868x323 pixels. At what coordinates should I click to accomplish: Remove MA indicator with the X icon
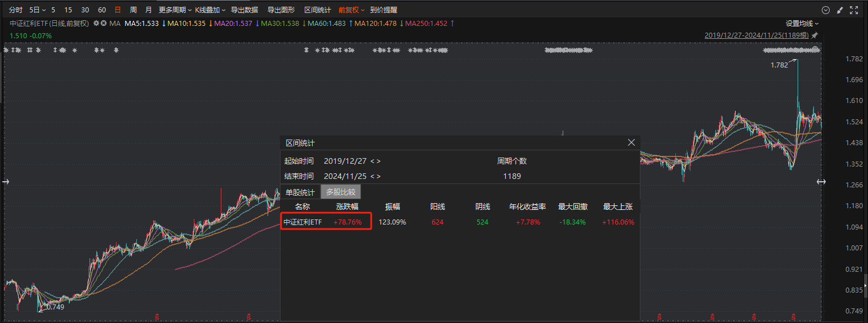104,24
